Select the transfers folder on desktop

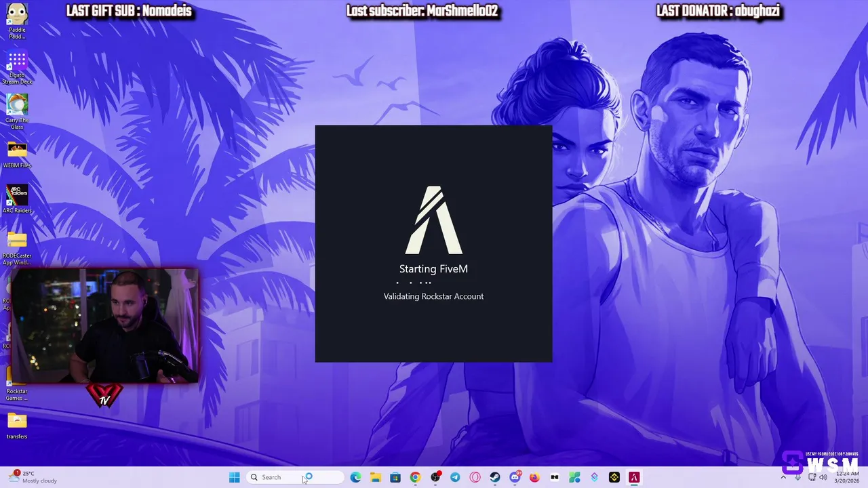coord(17,426)
